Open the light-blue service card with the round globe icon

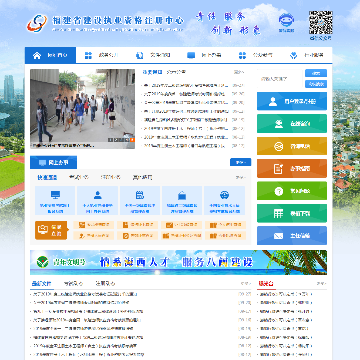[x=224, y=201]
